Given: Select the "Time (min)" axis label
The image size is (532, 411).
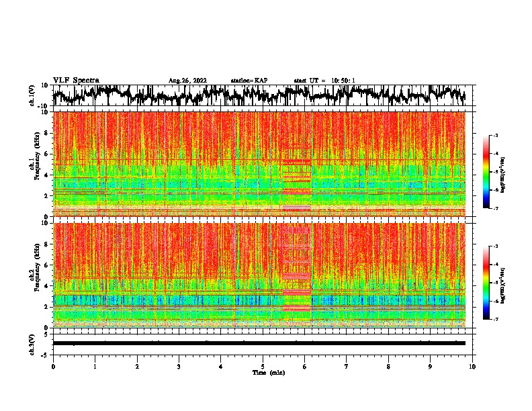Looking at the screenshot, I should click(x=269, y=373).
